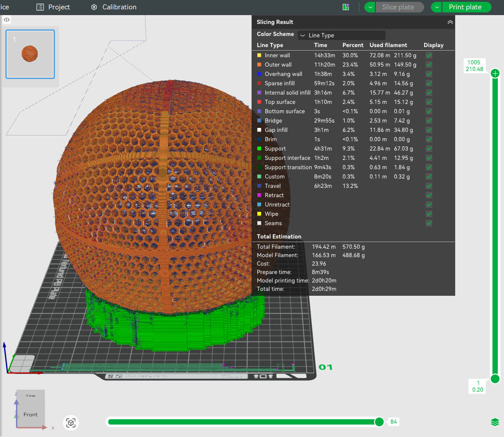Click the Calibration gear icon
The width and height of the screenshot is (504, 437).
[94, 7]
